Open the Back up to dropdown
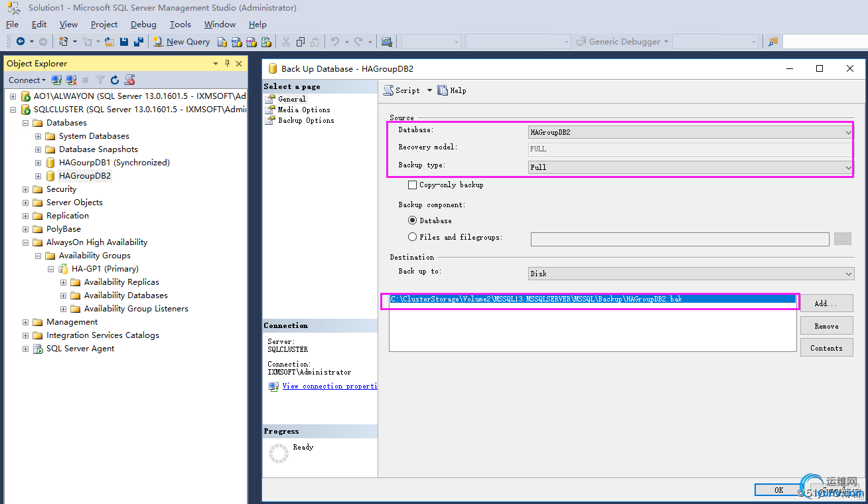The width and height of the screenshot is (868, 504). click(x=690, y=274)
